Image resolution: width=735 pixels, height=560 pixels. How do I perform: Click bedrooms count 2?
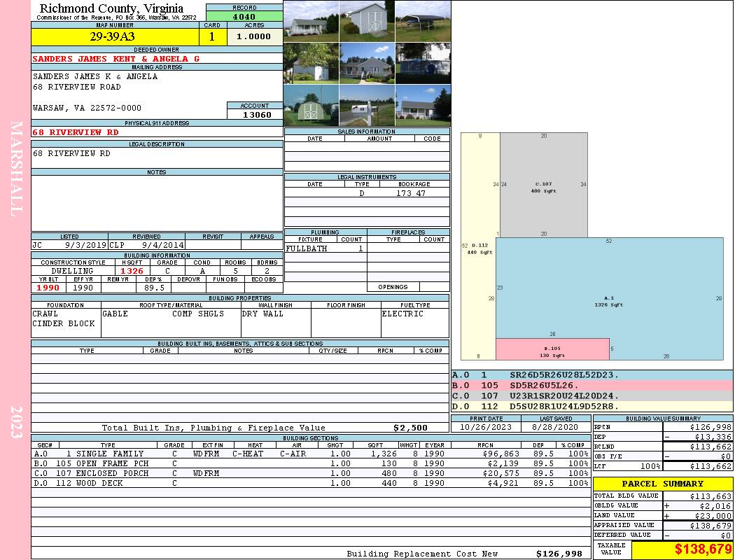pos(267,271)
